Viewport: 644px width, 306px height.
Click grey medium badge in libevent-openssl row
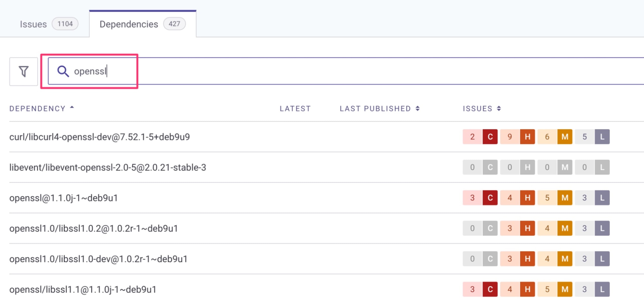click(x=565, y=167)
